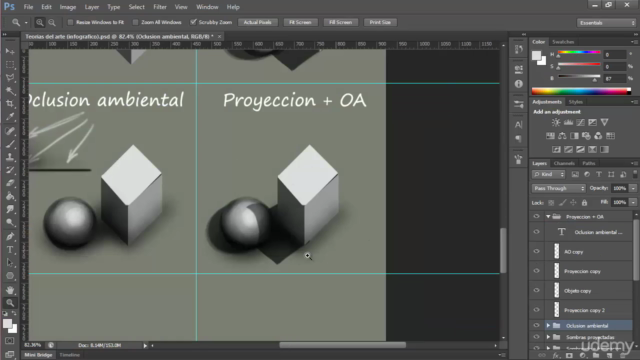The width and height of the screenshot is (640, 360).
Task: Hide the AO copy layer
Action: (x=536, y=251)
